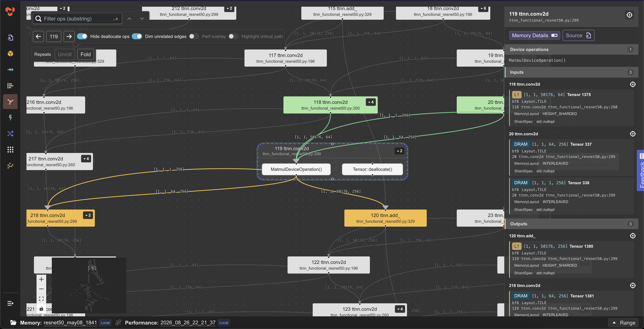Expand the sidebar menu icon at bottom
This screenshot has width=644, height=329.
click(10, 303)
